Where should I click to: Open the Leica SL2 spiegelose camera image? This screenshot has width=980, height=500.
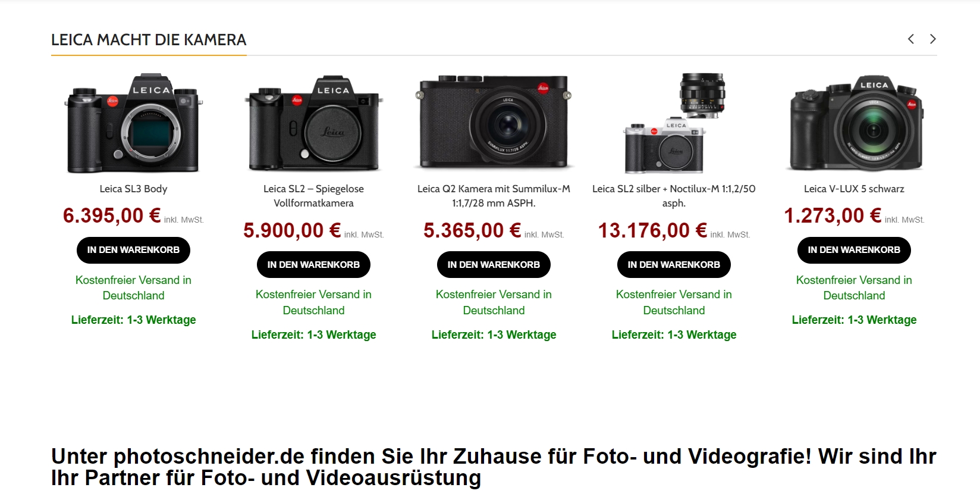pos(313,123)
